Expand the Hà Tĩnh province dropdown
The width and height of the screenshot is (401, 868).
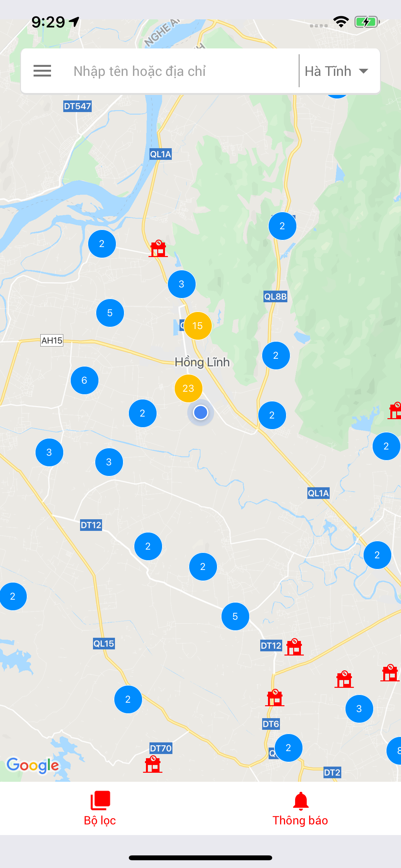[x=336, y=71]
